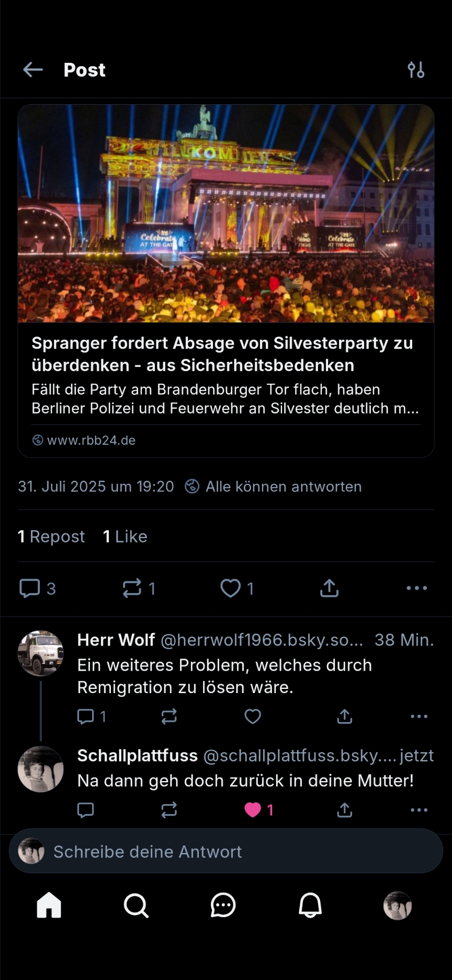Open the Search tab
The height and width of the screenshot is (980, 452).
tap(136, 905)
